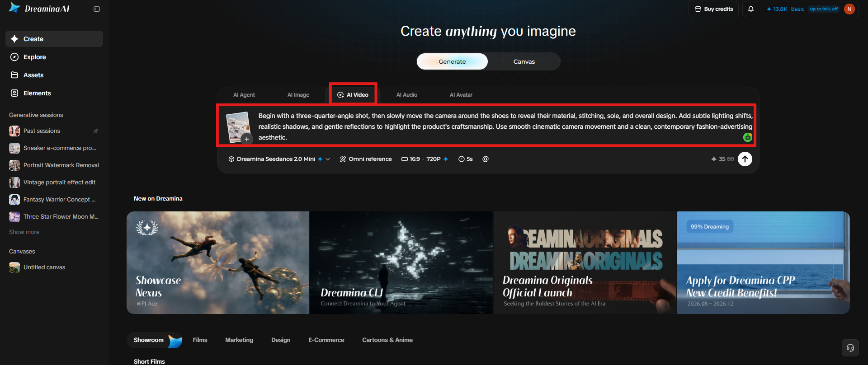Click the Buy credits button
The height and width of the screenshot is (365, 868).
pyautogui.click(x=714, y=9)
